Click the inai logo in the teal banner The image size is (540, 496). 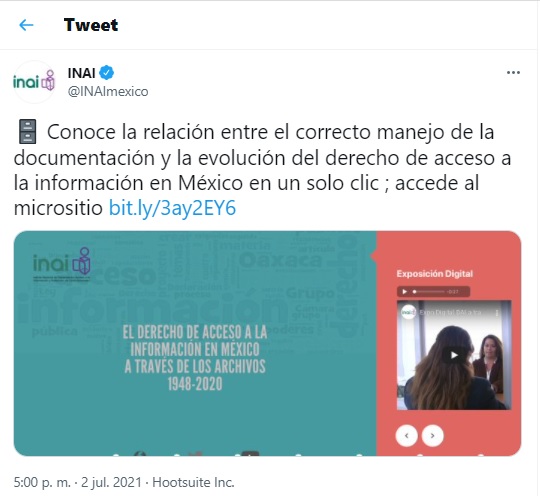pos(62,264)
